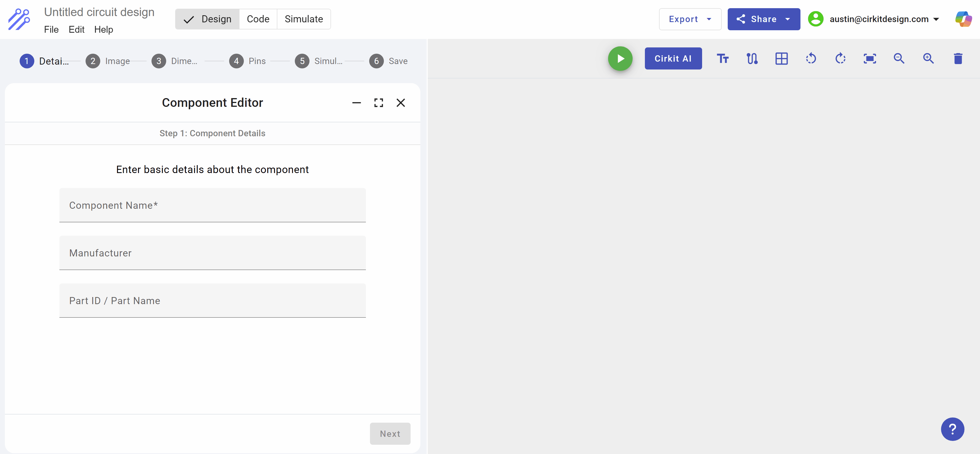Start the simulation with green play button

click(620, 59)
